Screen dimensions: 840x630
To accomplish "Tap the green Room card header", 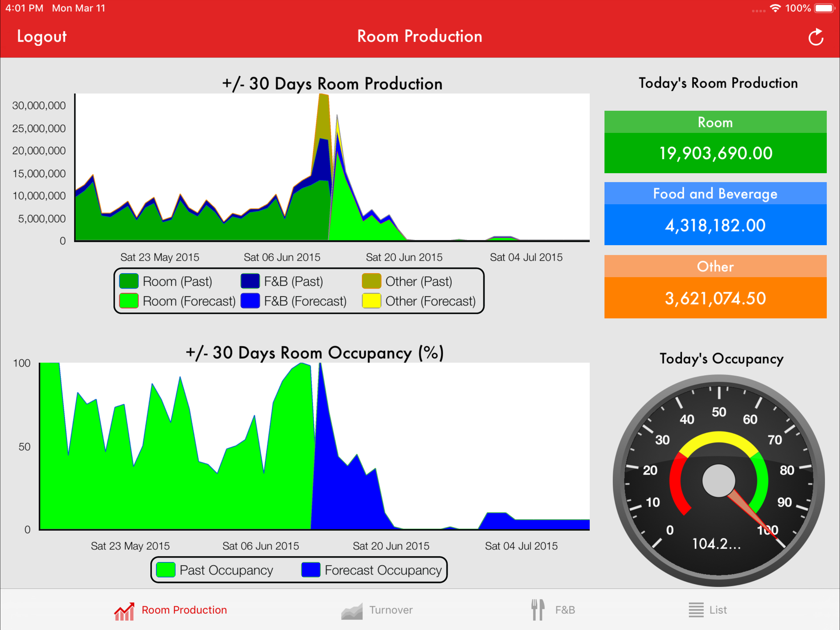I will [715, 122].
